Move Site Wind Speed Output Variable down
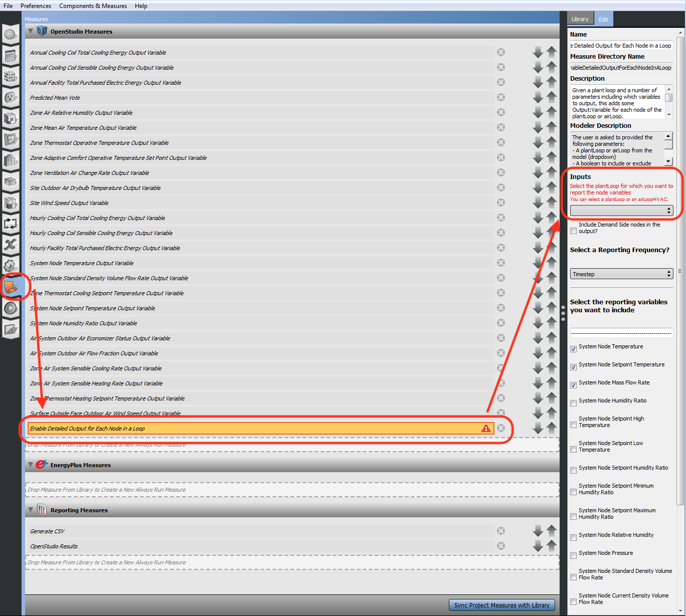The height and width of the screenshot is (616, 686). coord(538,202)
